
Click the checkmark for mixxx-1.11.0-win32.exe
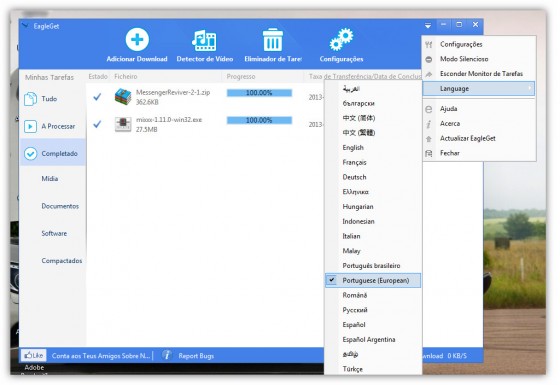pos(97,124)
